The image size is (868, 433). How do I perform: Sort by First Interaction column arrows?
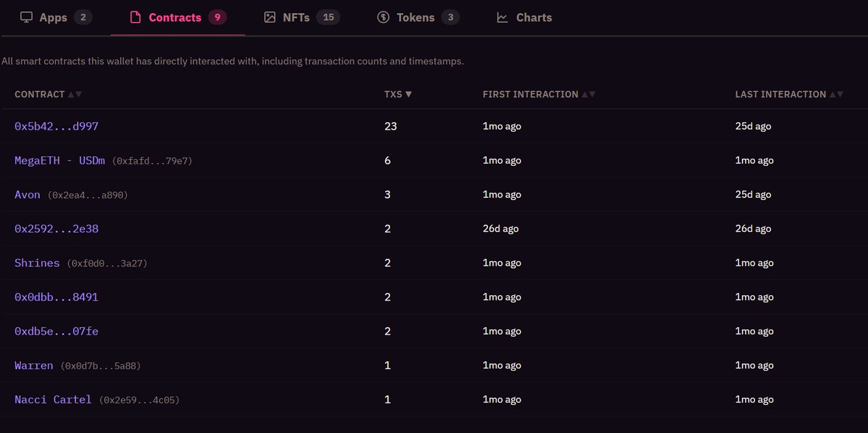click(x=589, y=95)
